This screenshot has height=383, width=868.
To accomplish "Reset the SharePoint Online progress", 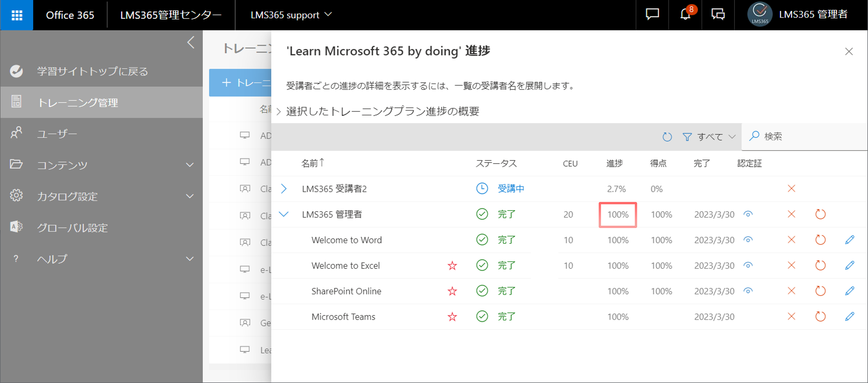I will coord(820,291).
